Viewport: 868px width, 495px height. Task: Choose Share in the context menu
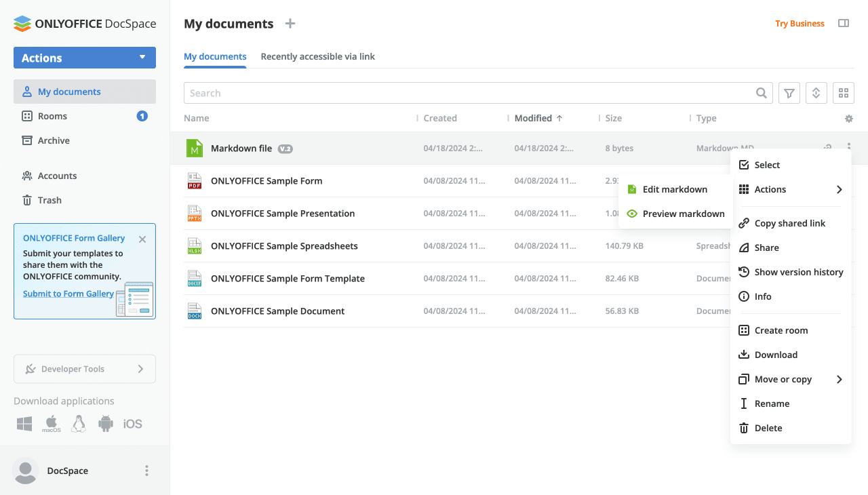(x=791, y=248)
